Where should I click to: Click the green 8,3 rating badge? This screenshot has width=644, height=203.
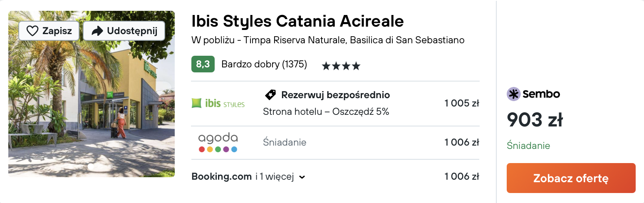[203, 64]
